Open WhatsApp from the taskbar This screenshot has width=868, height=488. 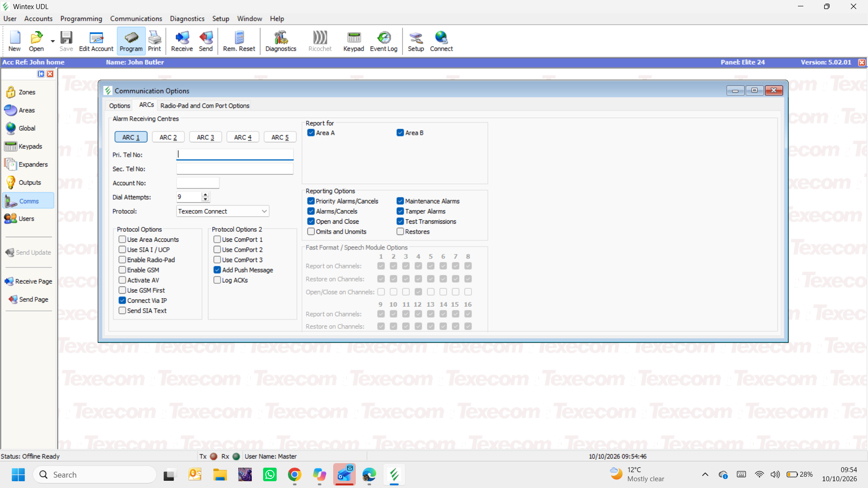(270, 475)
